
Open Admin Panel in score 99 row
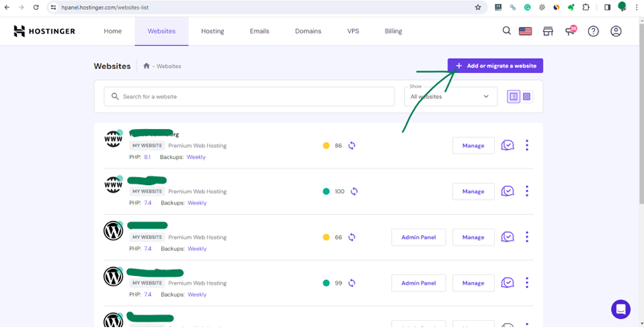coord(419,283)
